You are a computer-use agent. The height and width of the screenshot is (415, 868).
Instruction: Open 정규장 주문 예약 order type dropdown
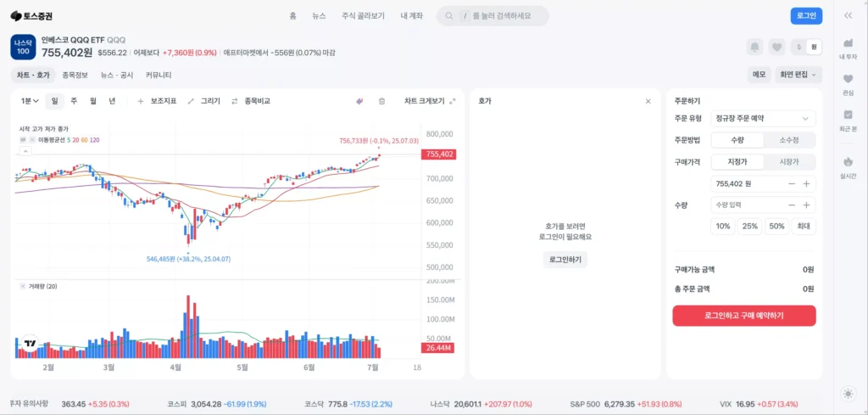click(763, 118)
